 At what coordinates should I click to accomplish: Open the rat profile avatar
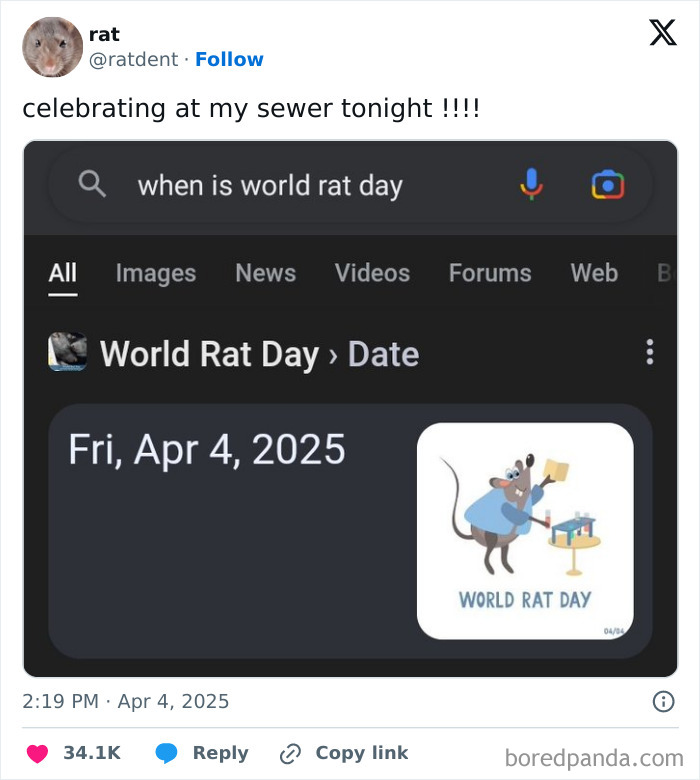pyautogui.click(x=52, y=47)
